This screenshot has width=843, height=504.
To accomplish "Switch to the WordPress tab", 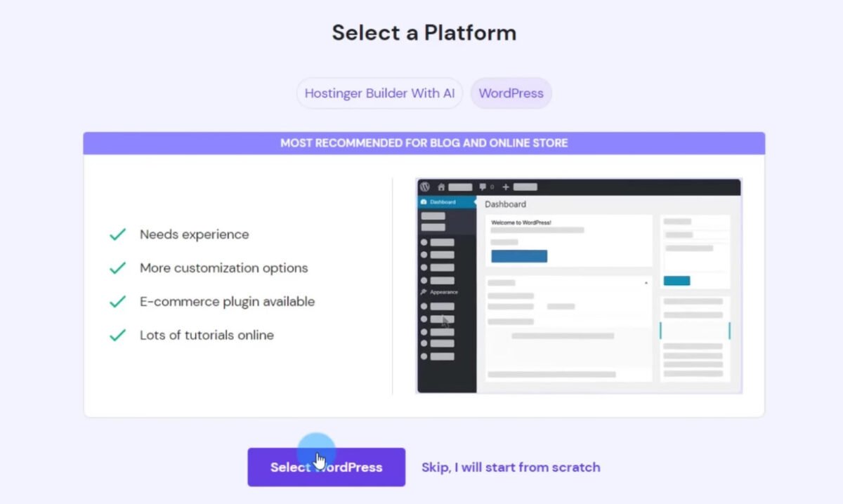I will click(x=511, y=93).
